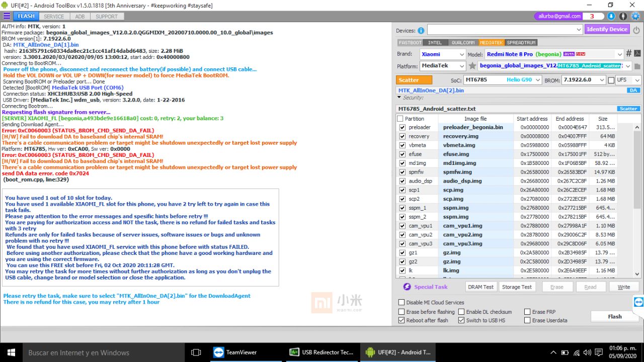This screenshot has width=644, height=362.
Task: Select the SPREADTRUM mode tab
Action: coord(521,43)
